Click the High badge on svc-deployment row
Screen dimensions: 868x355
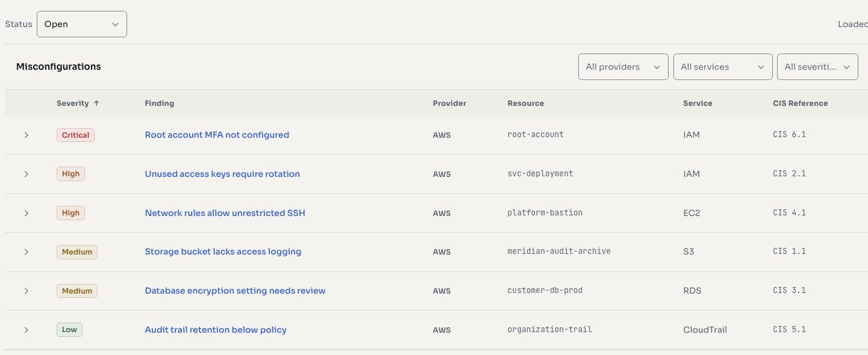point(70,174)
